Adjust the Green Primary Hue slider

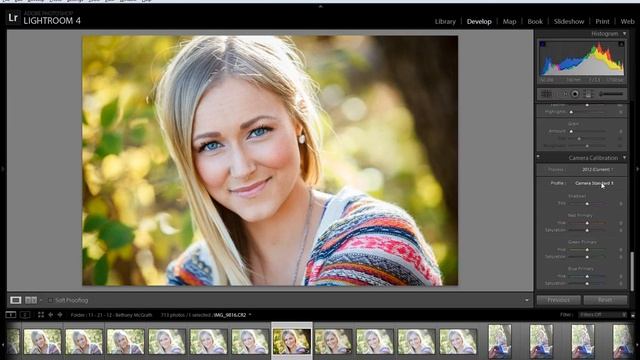coord(588,249)
